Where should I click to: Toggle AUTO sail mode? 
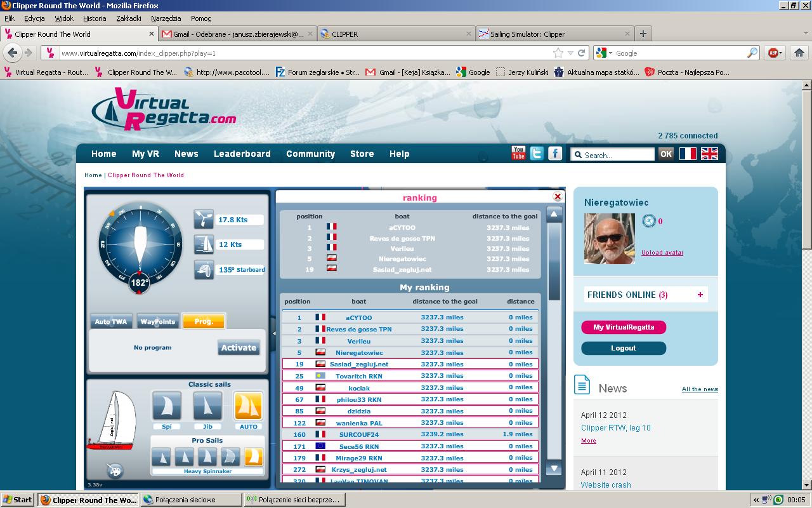pos(248,406)
